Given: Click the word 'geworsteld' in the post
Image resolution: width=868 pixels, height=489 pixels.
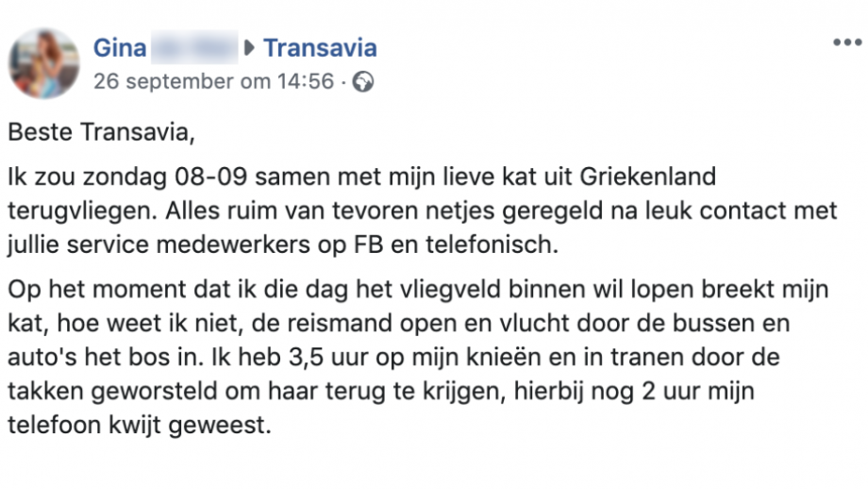Looking at the screenshot, I should pos(175,392).
